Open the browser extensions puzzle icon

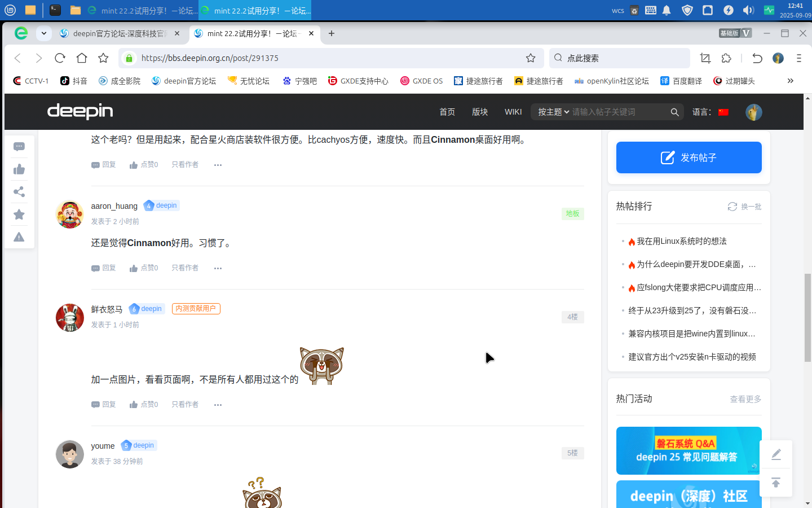click(x=726, y=58)
